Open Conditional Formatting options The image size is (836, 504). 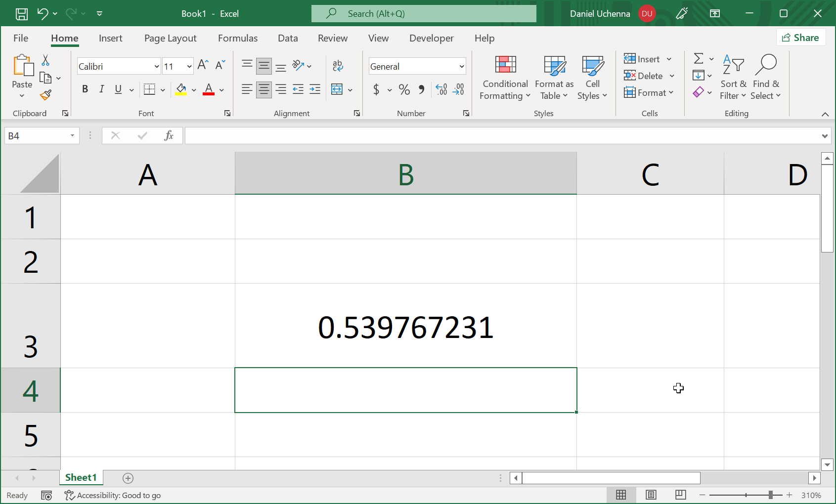(504, 78)
